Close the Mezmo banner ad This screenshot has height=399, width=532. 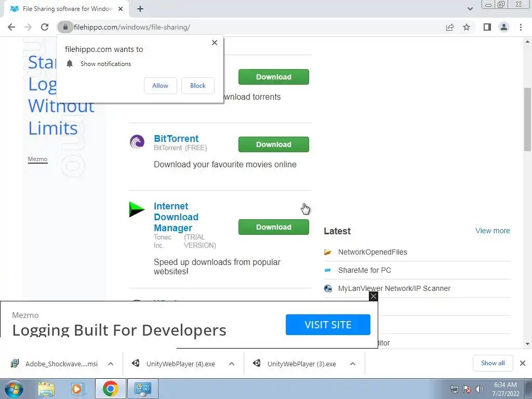(x=373, y=296)
